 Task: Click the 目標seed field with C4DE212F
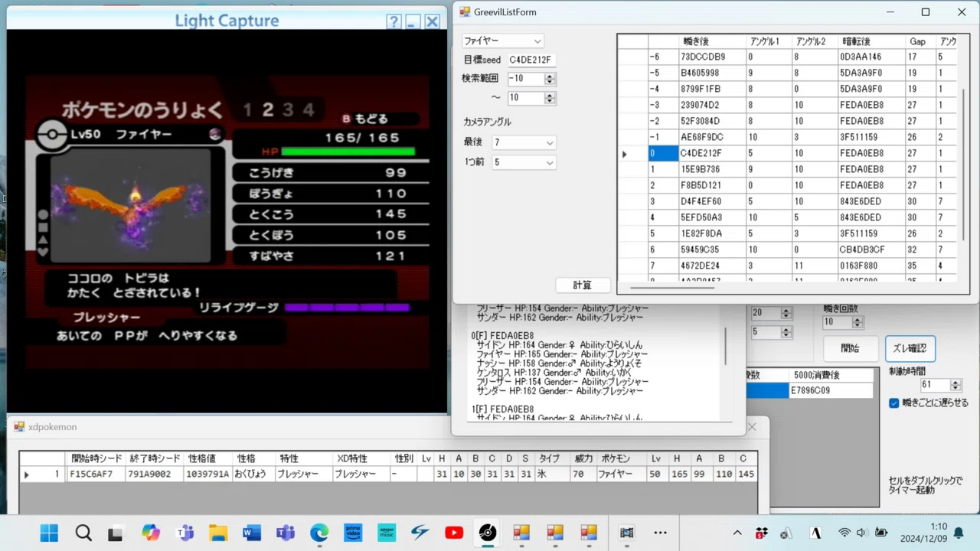click(x=531, y=60)
